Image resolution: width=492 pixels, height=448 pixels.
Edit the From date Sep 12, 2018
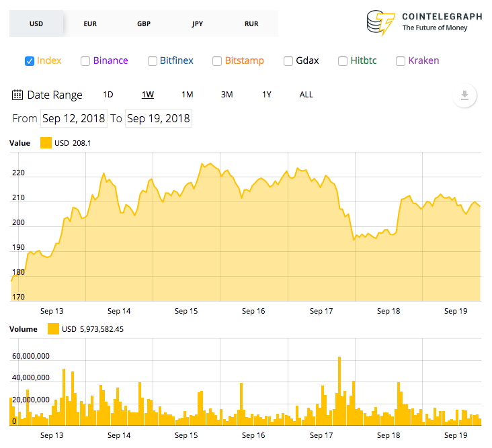74,118
